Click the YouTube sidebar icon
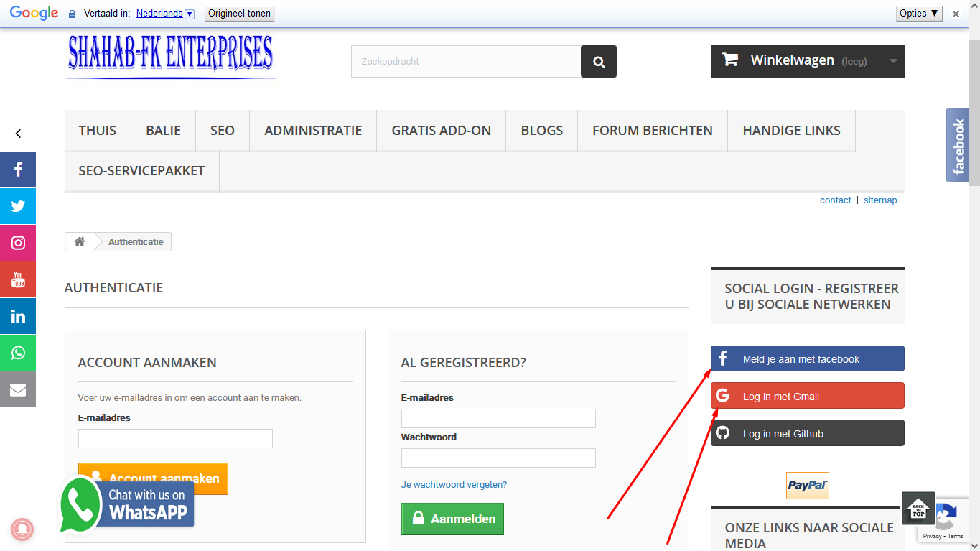Image resolution: width=980 pixels, height=551 pixels. click(x=18, y=279)
